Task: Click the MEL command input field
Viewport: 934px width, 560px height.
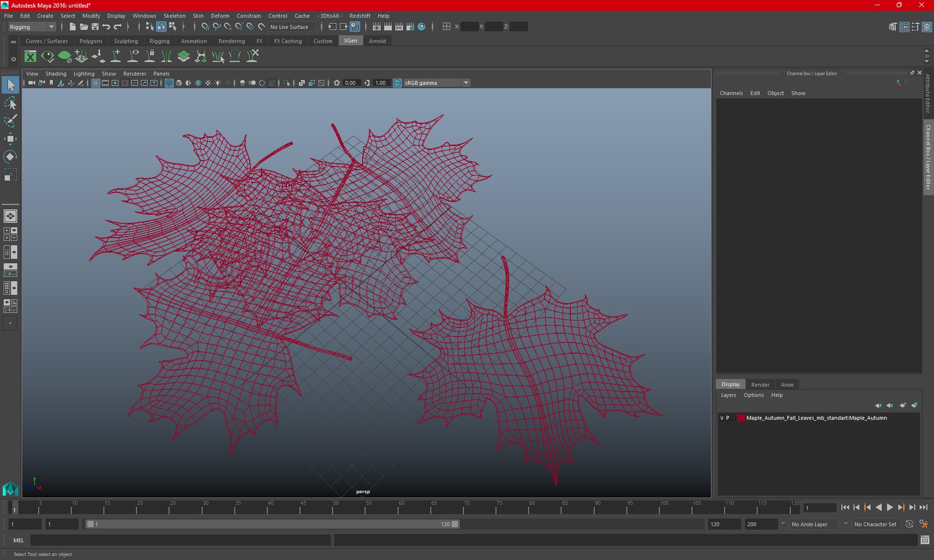Action: [x=180, y=540]
